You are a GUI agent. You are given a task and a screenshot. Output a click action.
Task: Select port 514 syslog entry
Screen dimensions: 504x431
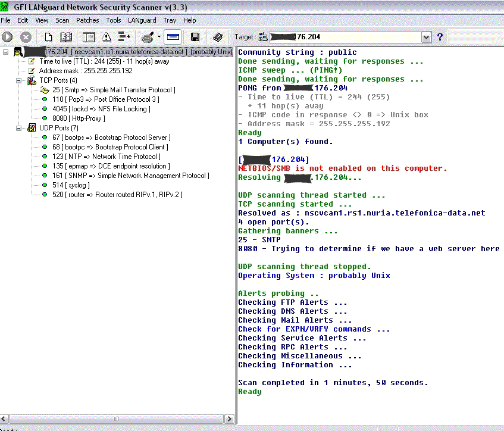tap(71, 185)
